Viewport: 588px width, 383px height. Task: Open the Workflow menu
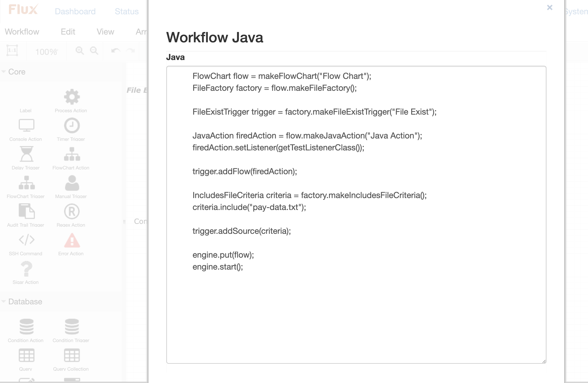(x=22, y=32)
